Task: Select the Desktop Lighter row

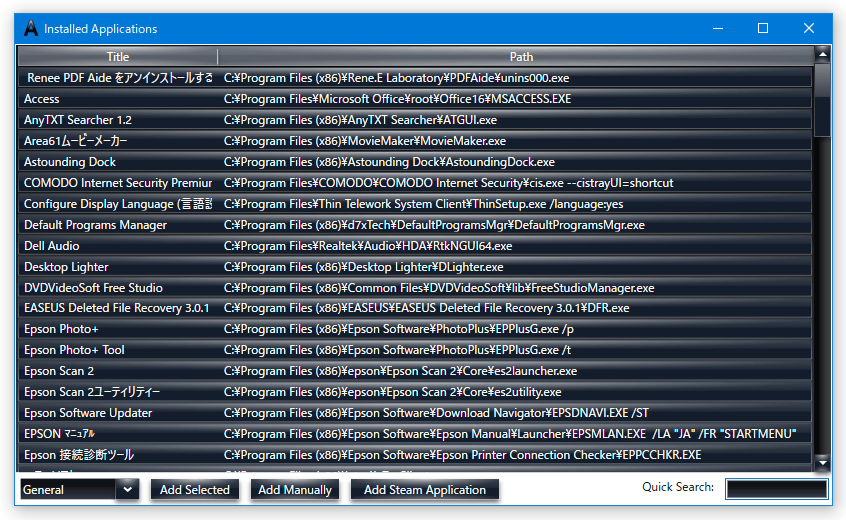Action: click(x=415, y=267)
